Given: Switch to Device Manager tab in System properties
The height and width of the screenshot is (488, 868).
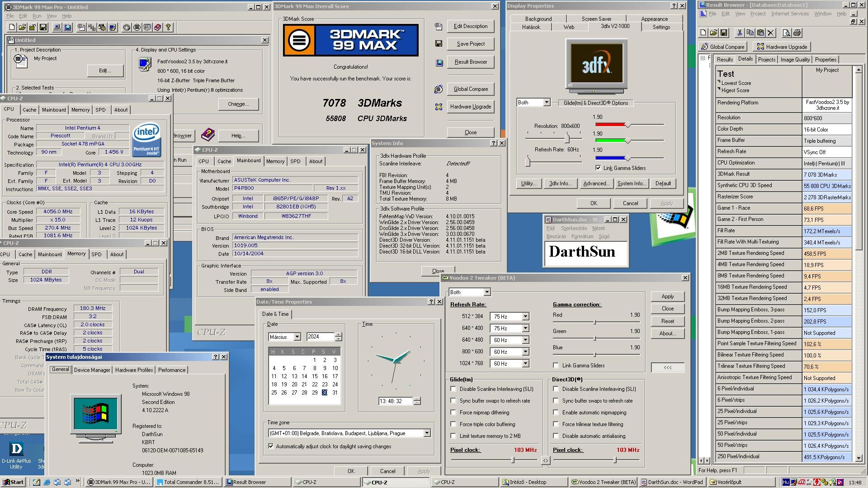Looking at the screenshot, I should pos(92,370).
